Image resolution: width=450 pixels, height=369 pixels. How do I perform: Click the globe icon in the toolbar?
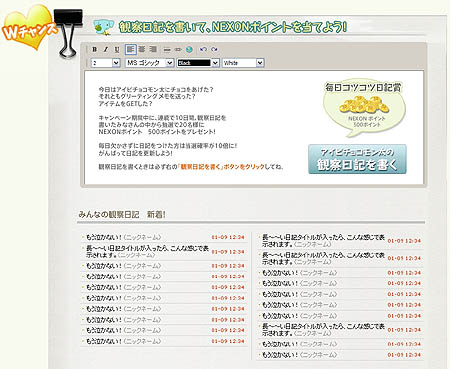(x=189, y=49)
